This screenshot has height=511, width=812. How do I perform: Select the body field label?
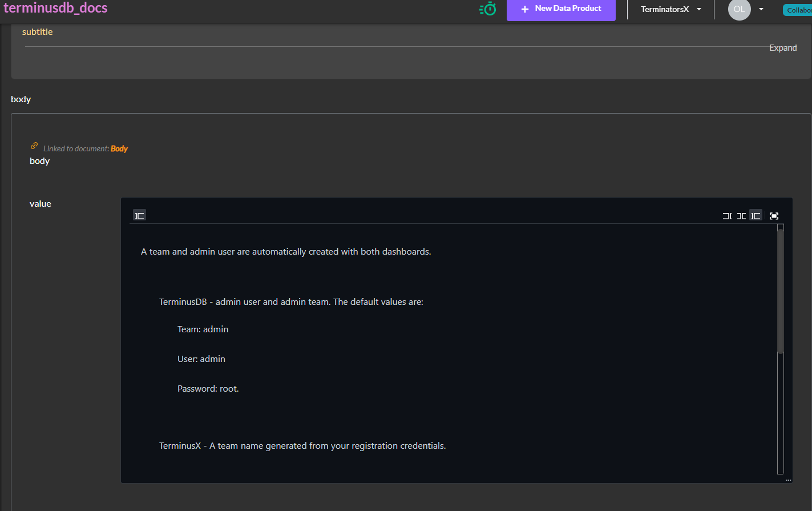[x=21, y=99]
